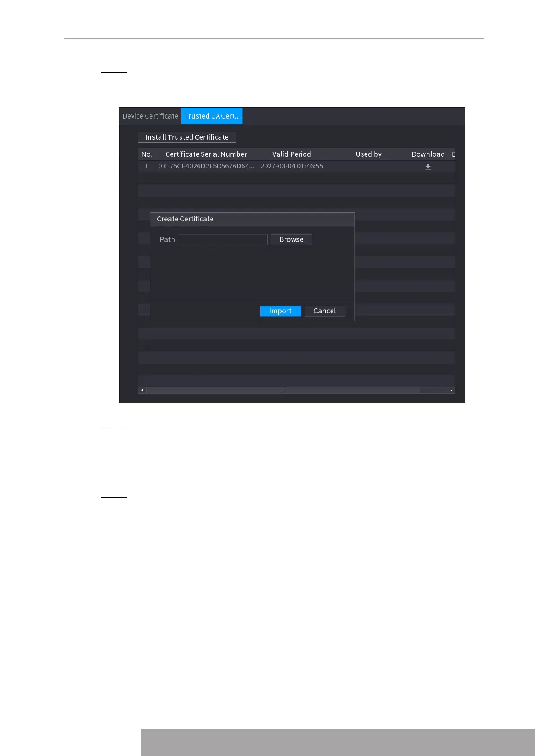The width and height of the screenshot is (535, 756).
Task: Click the horizontal scrollbar thumb
Action: pos(283,390)
